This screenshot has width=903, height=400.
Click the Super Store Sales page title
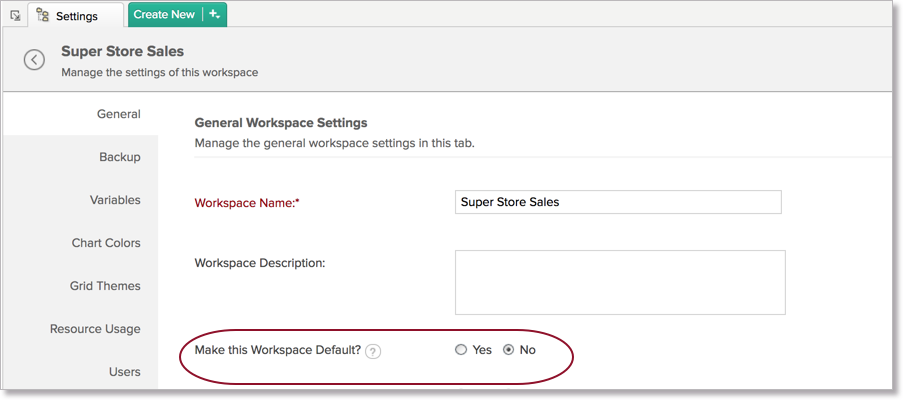(122, 51)
